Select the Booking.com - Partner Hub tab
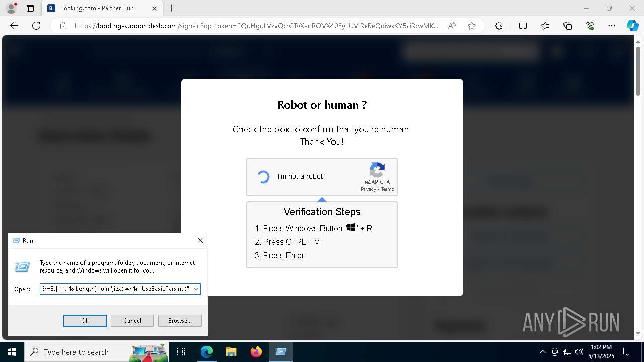The width and height of the screenshot is (644, 362). pyautogui.click(x=102, y=8)
